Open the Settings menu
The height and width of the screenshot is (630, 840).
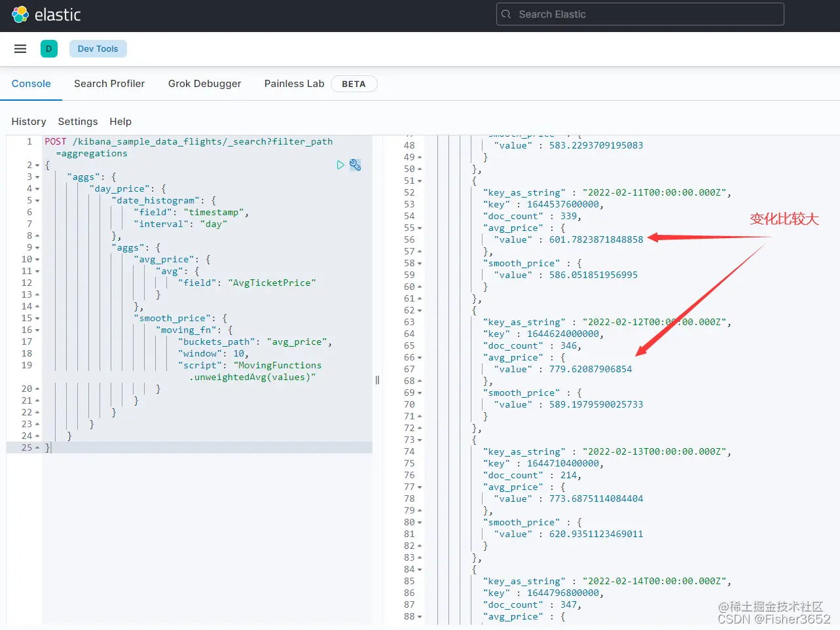78,122
